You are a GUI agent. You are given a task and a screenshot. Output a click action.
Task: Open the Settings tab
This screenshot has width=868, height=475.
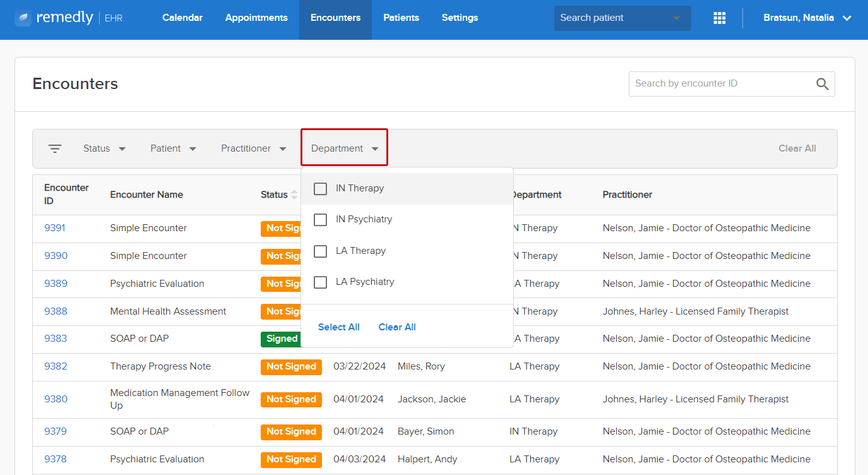(460, 18)
